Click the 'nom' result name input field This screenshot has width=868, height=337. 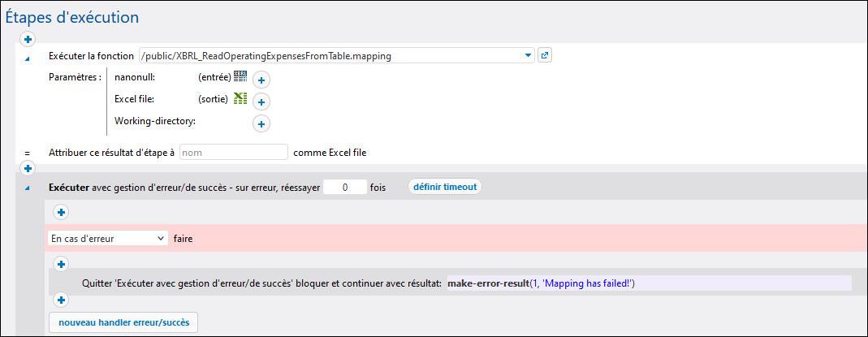(x=233, y=152)
